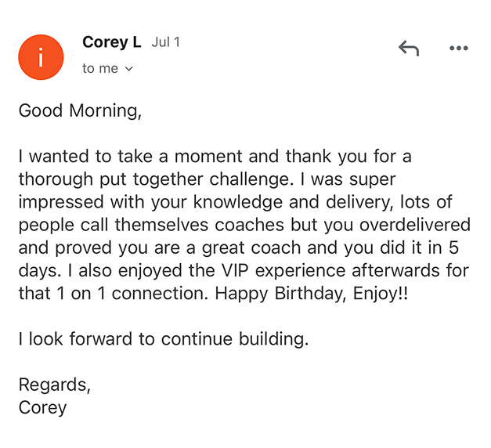The width and height of the screenshot is (491, 448).
Task: Click the 'Corey' signature at bottom
Action: click(42, 407)
